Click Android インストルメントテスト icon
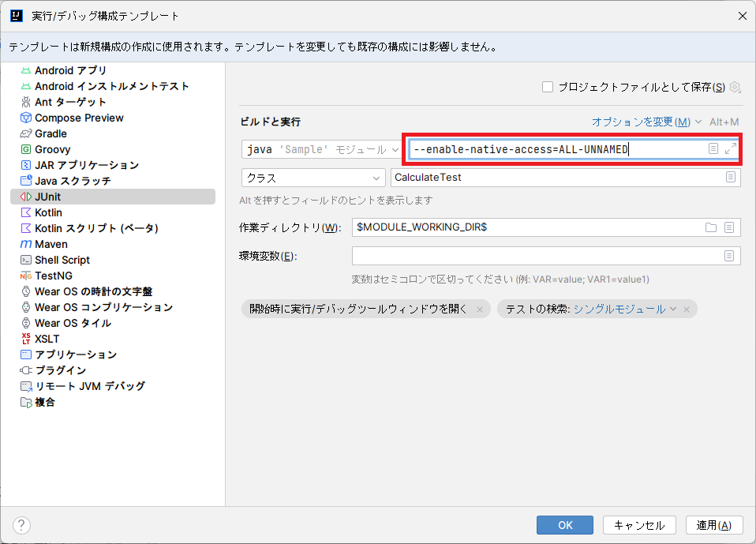The width and height of the screenshot is (756, 544). point(26,86)
